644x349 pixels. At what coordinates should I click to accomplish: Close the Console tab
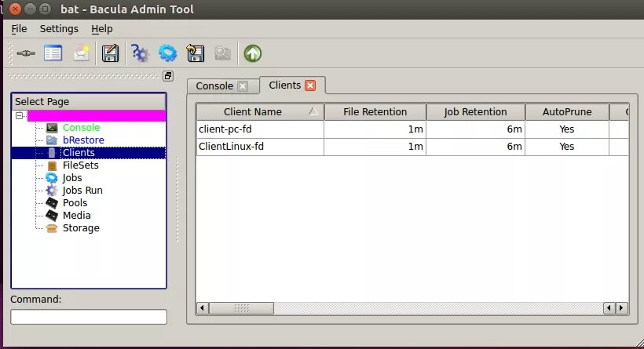click(x=243, y=86)
